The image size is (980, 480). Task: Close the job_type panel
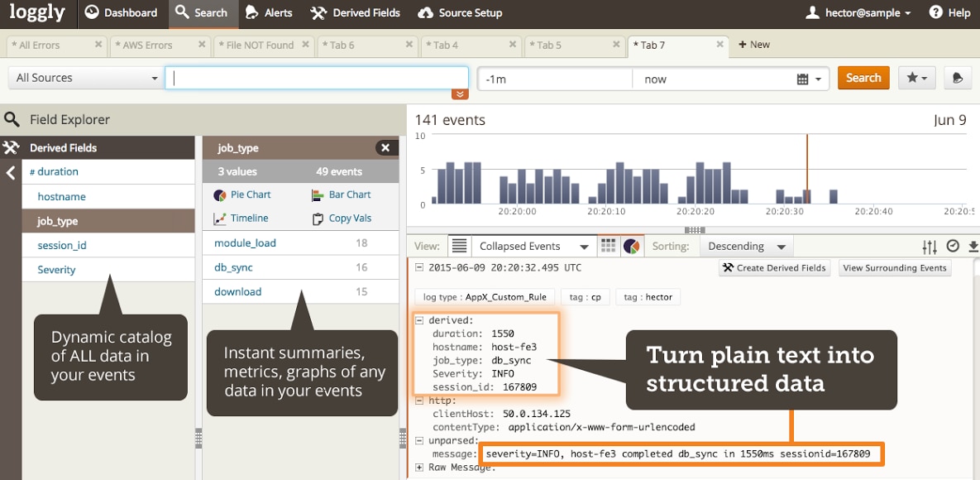[386, 147]
